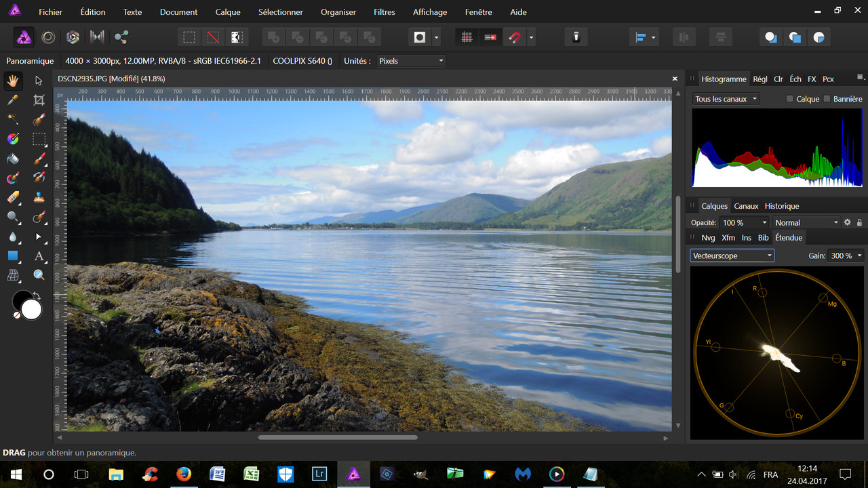The height and width of the screenshot is (488, 868).
Task: Click the white secondary color swatch
Action: point(32,309)
